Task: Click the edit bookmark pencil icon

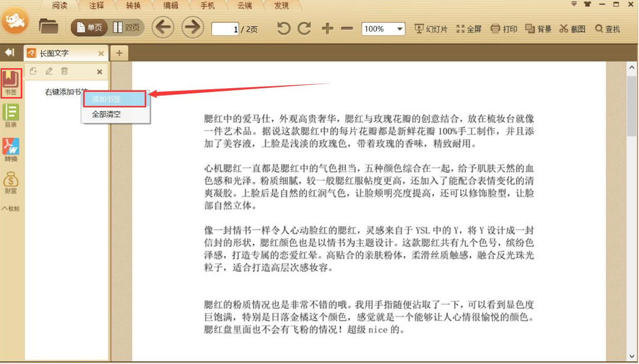Action: 49,71
